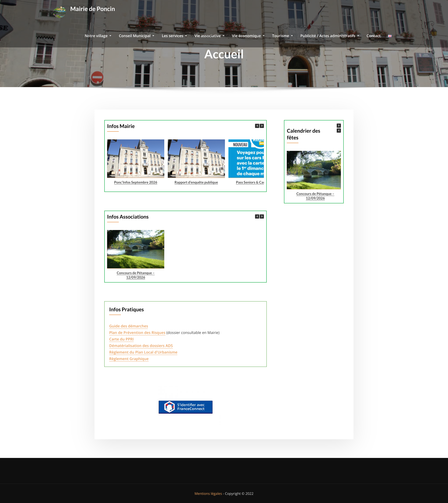Open Dématérialisation des dossiers ADS link
This screenshot has height=503, width=448.
141,346
